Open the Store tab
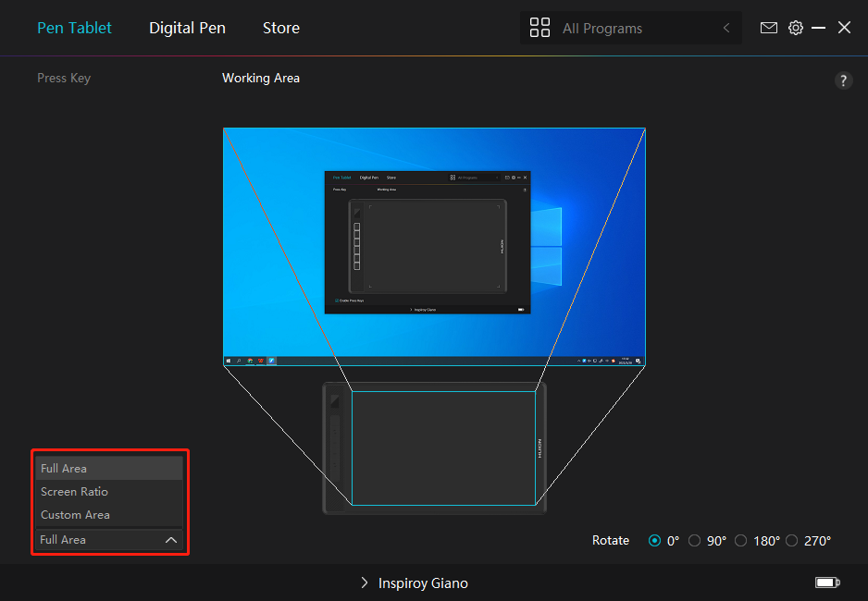 280,28
